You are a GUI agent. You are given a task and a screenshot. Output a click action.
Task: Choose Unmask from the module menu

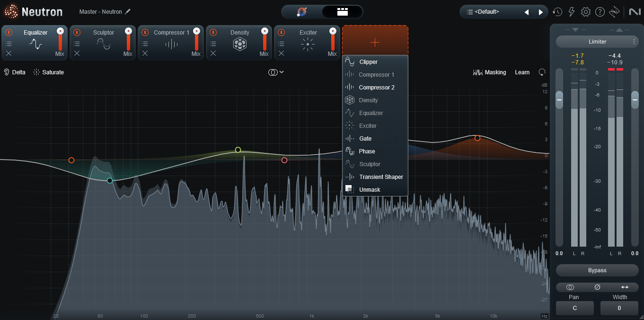[375, 190]
